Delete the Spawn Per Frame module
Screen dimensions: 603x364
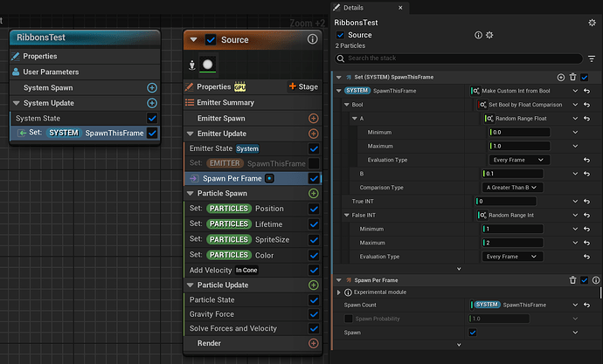pos(572,280)
